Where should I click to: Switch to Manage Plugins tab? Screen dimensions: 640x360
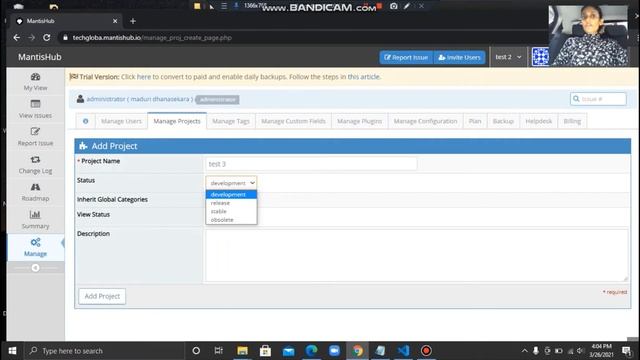[x=360, y=121]
